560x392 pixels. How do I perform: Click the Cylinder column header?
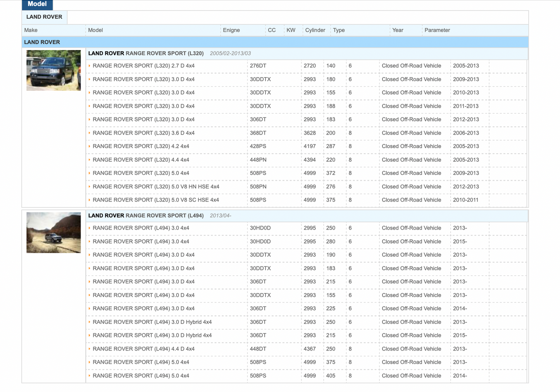click(x=315, y=30)
